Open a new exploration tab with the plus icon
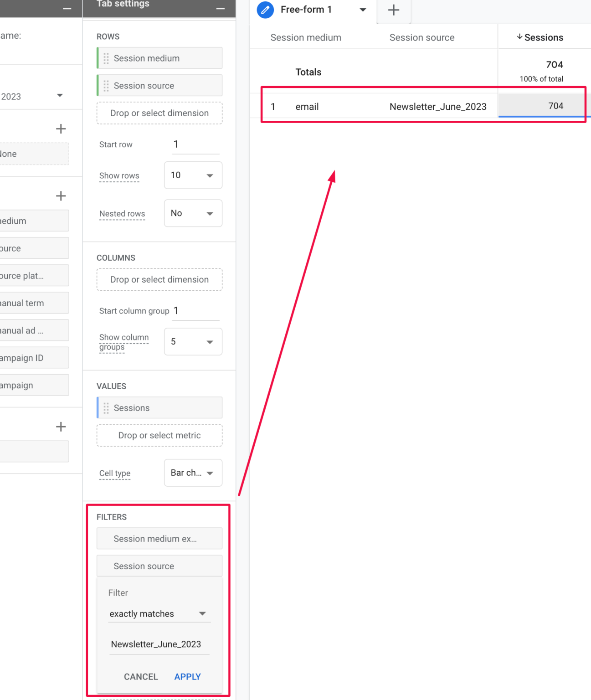The height and width of the screenshot is (700, 591). (393, 10)
